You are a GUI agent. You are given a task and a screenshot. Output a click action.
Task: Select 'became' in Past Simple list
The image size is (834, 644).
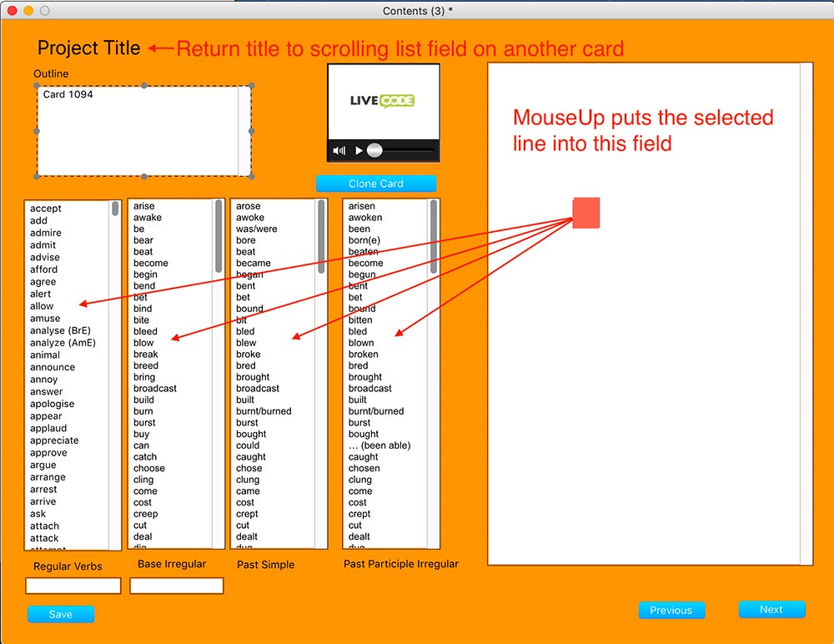pos(254,263)
